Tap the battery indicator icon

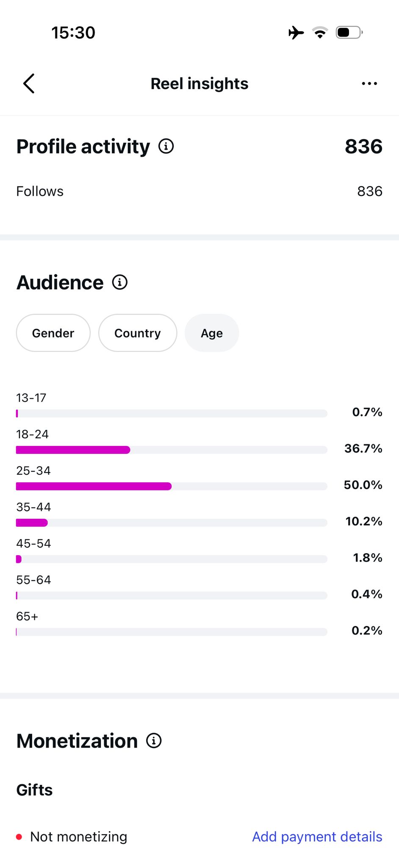pos(349,33)
